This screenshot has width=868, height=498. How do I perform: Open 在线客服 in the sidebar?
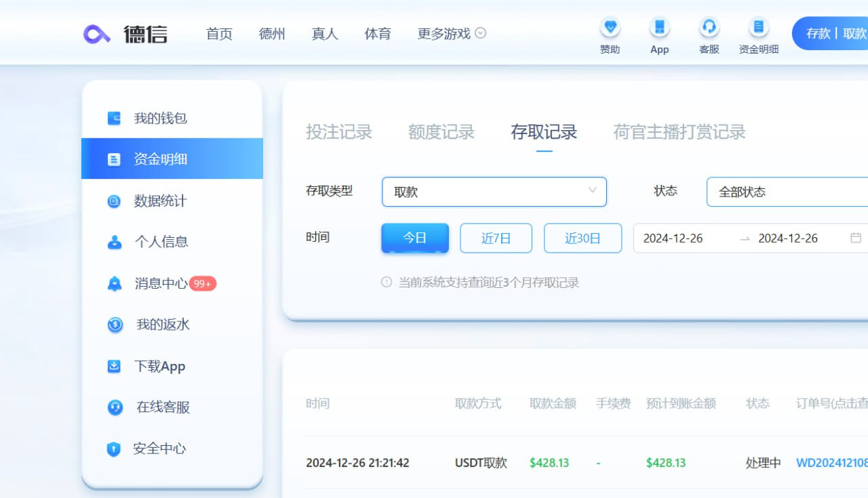click(172, 407)
